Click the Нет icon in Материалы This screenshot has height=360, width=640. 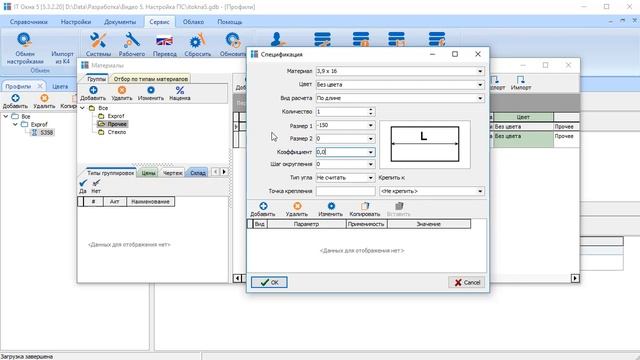tap(96, 186)
